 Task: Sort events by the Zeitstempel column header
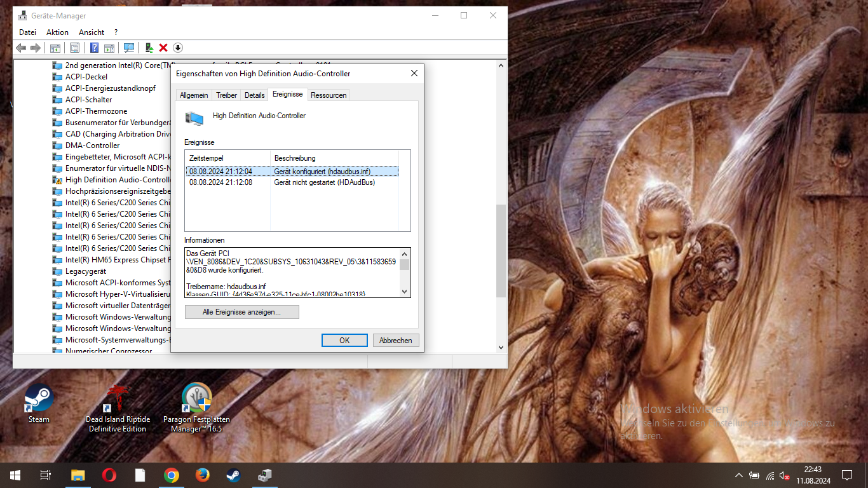[x=227, y=158]
